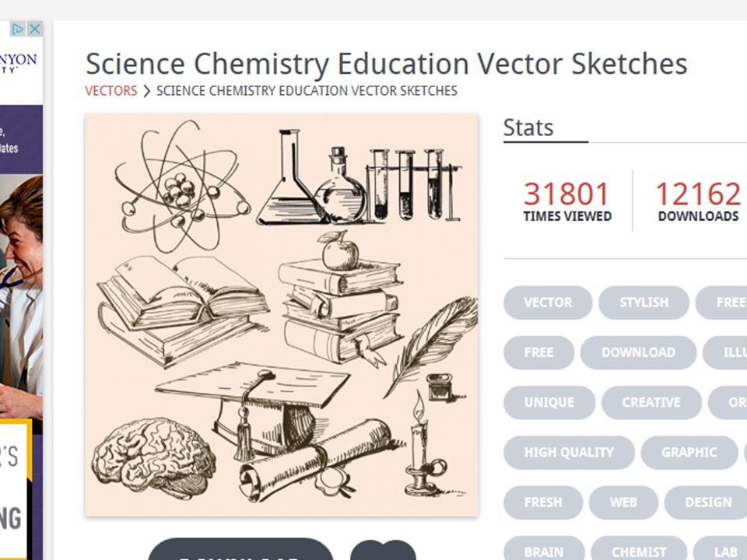Open the GRAPHIC tag
The width and height of the screenshot is (747, 560).
pyautogui.click(x=689, y=453)
